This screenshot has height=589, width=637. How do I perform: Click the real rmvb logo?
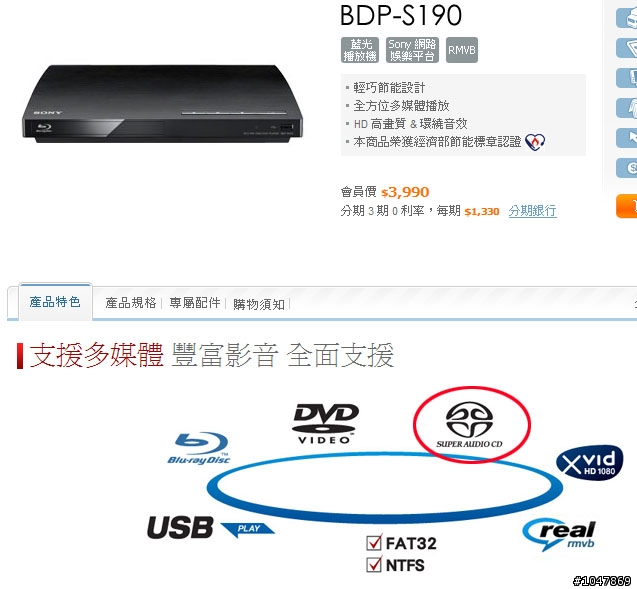(559, 533)
